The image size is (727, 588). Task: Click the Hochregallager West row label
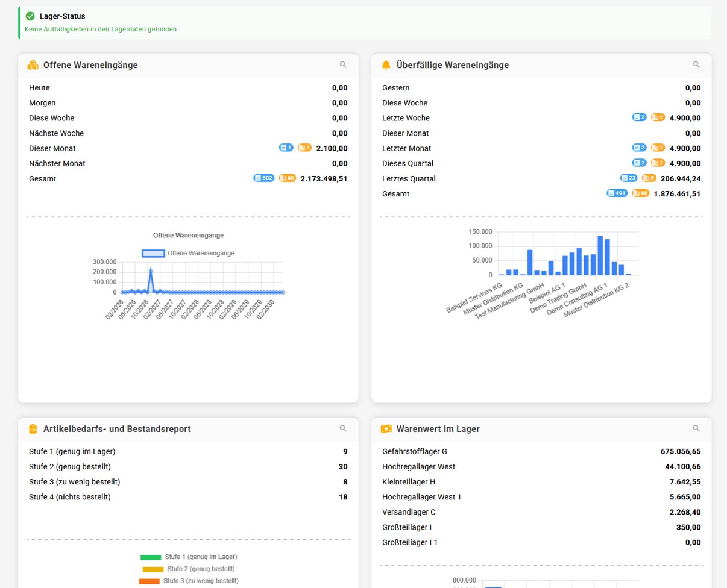(418, 466)
